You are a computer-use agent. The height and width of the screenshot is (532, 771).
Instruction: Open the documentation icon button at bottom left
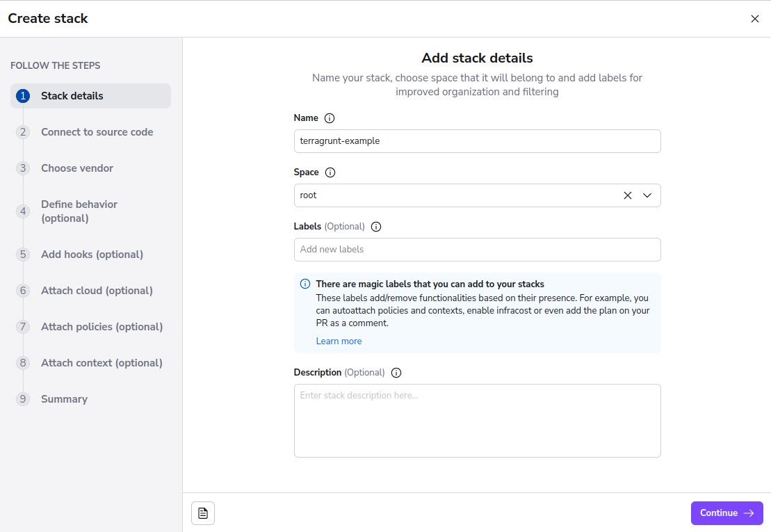[203, 513]
